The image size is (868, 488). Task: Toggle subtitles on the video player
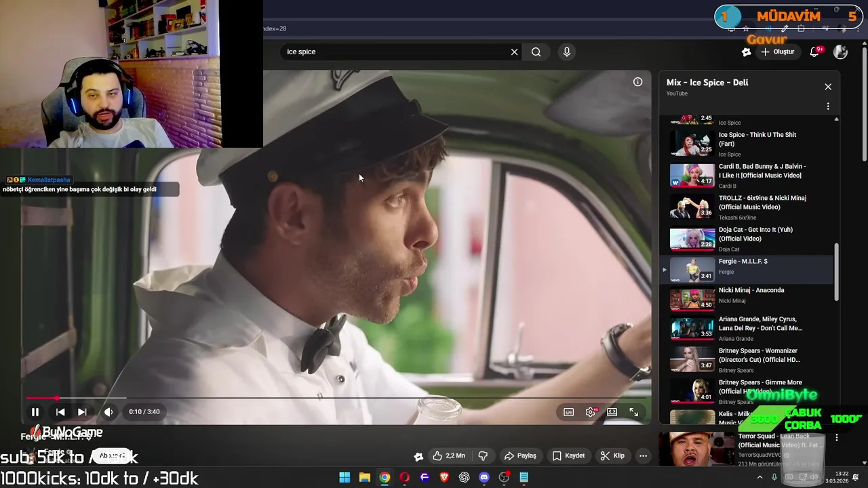coord(569,412)
